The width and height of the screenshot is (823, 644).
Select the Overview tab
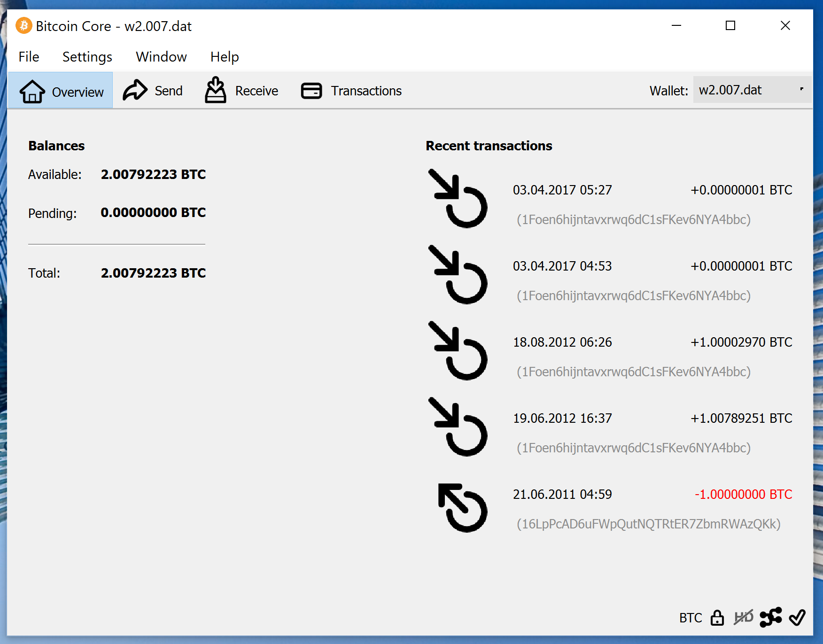click(x=61, y=91)
